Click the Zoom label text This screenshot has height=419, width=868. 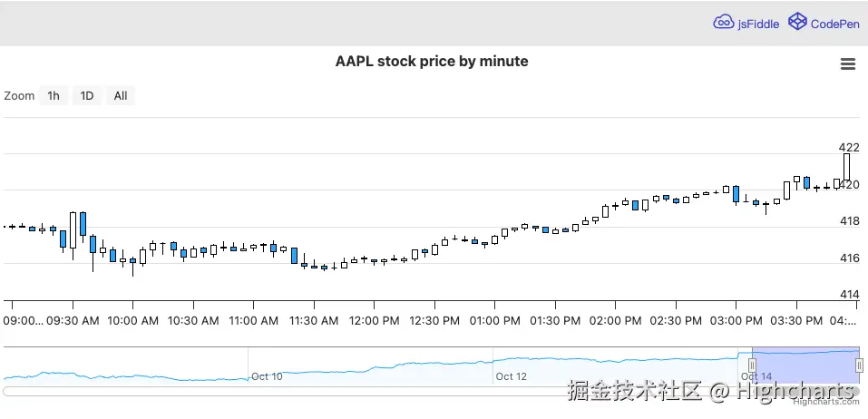pos(19,96)
